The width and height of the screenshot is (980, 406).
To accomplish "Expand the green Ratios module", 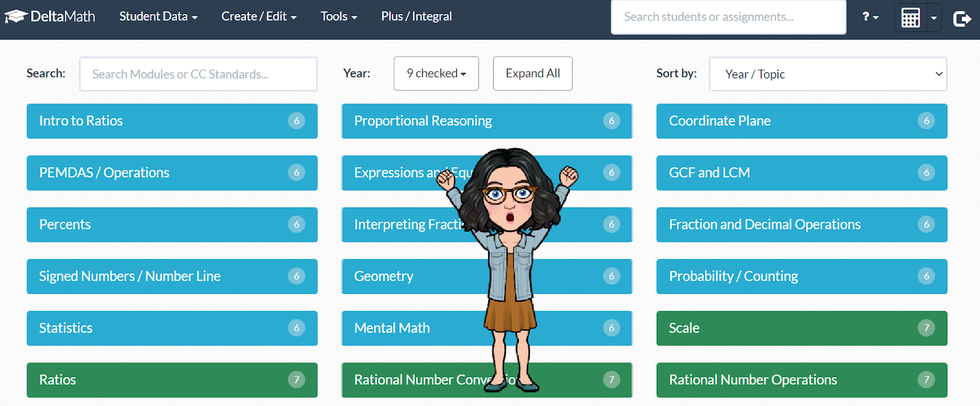I will [x=172, y=380].
